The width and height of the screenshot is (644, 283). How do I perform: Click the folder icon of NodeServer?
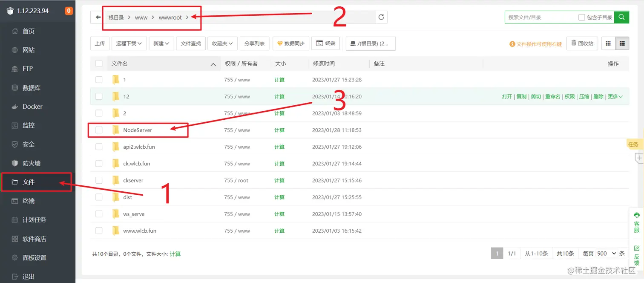[x=116, y=130]
